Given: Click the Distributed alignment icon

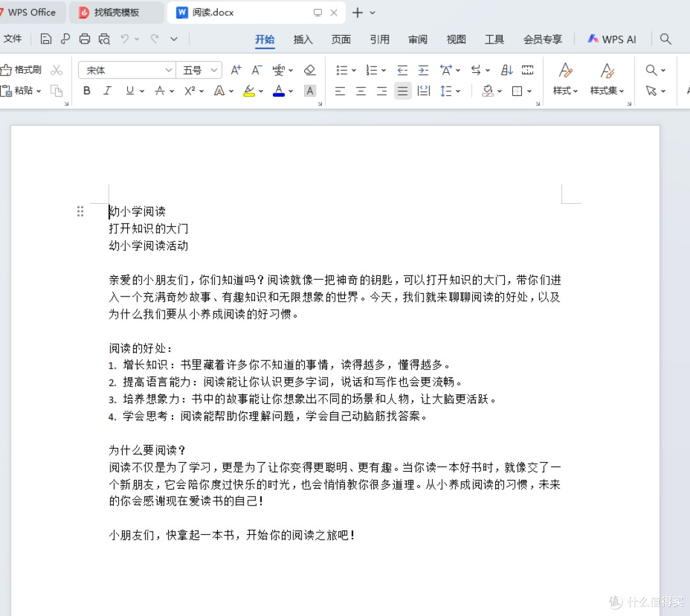Looking at the screenshot, I should [x=424, y=91].
